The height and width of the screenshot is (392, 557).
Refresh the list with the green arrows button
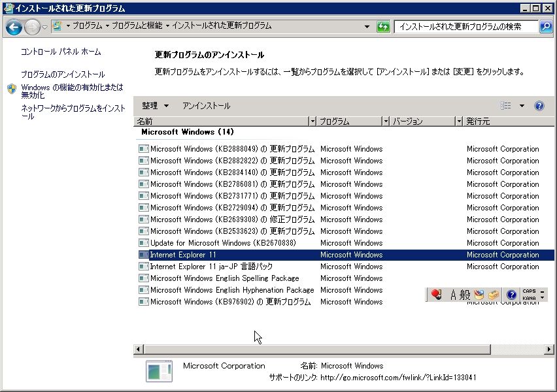tap(383, 27)
